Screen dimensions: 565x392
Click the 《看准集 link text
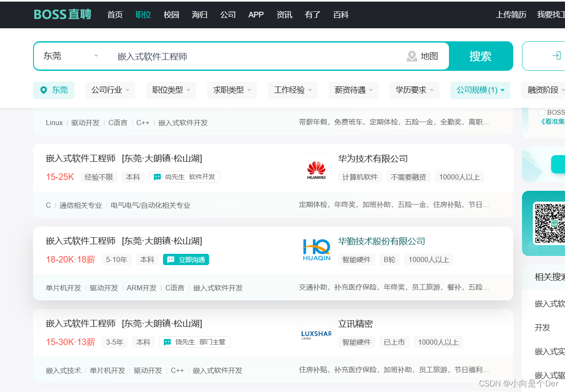(x=553, y=122)
